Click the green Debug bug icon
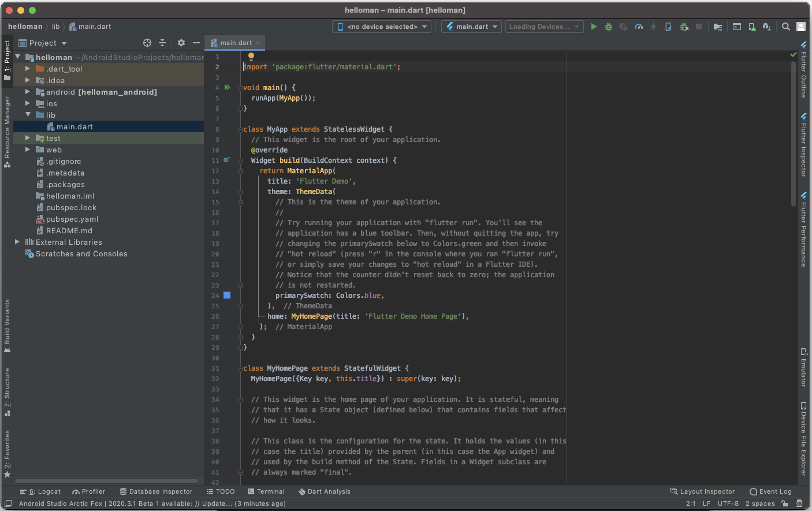The width and height of the screenshot is (812, 511). pyautogui.click(x=609, y=27)
